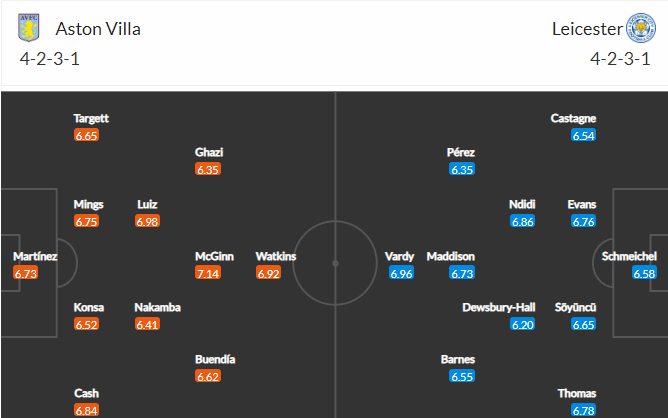Click the Leicester City club badge

click(641, 28)
